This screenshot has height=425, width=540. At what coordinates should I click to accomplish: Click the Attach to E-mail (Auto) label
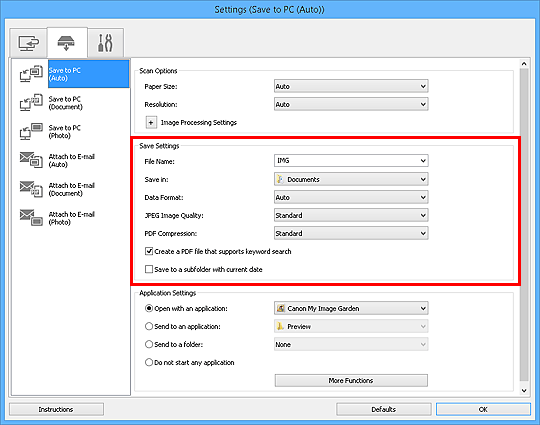click(x=72, y=160)
